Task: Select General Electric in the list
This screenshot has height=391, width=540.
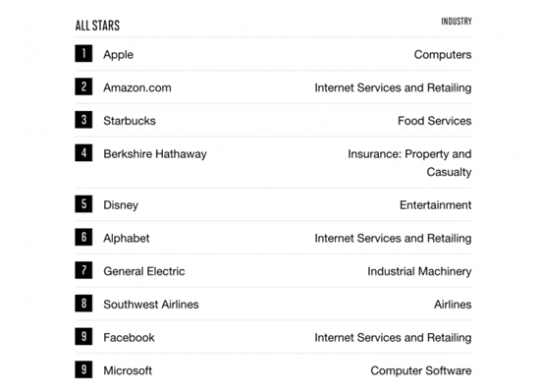Action: [x=144, y=271]
